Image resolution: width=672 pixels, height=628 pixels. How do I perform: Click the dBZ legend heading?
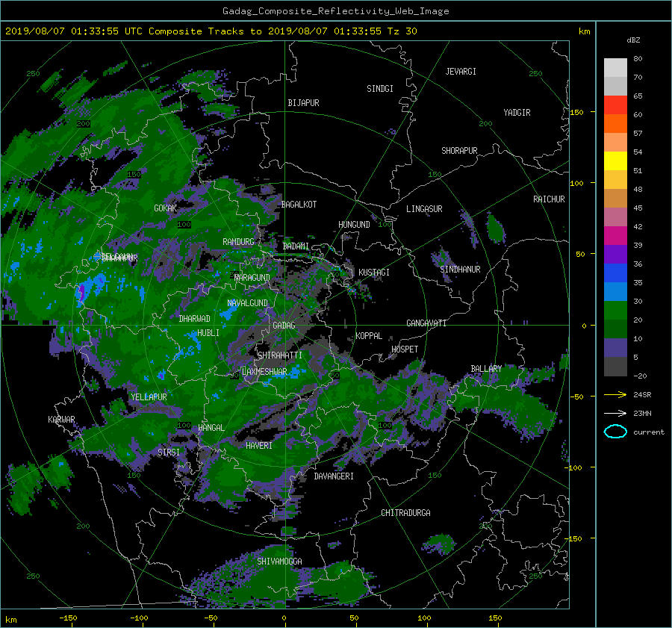[633, 40]
